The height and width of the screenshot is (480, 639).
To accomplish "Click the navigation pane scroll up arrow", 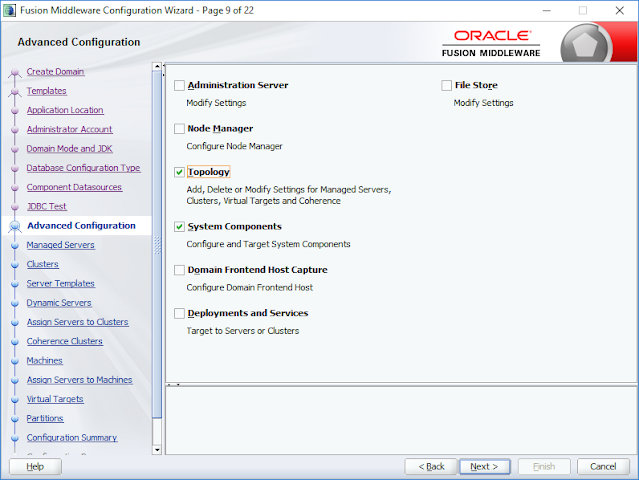I will pyautogui.click(x=157, y=66).
